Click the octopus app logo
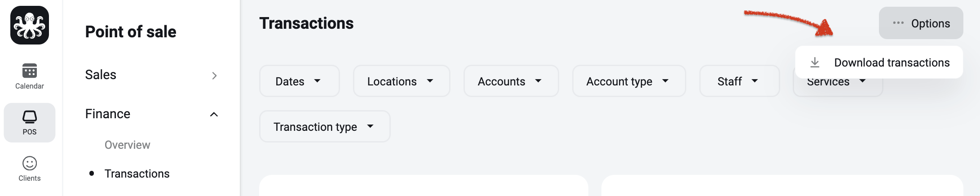Viewport: 980px width, 196px height. point(30,25)
